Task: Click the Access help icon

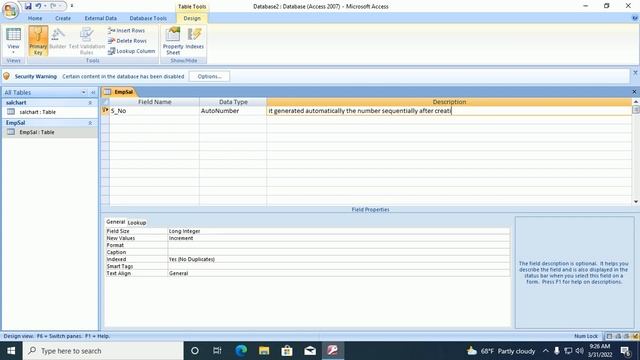Action: pyautogui.click(x=635, y=18)
